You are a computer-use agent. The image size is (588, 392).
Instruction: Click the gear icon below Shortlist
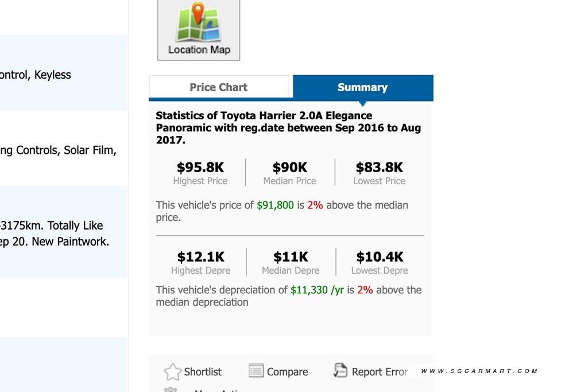coord(171,390)
